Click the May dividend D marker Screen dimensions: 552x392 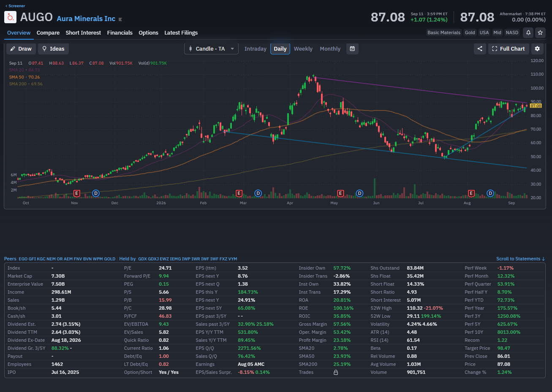coord(359,193)
